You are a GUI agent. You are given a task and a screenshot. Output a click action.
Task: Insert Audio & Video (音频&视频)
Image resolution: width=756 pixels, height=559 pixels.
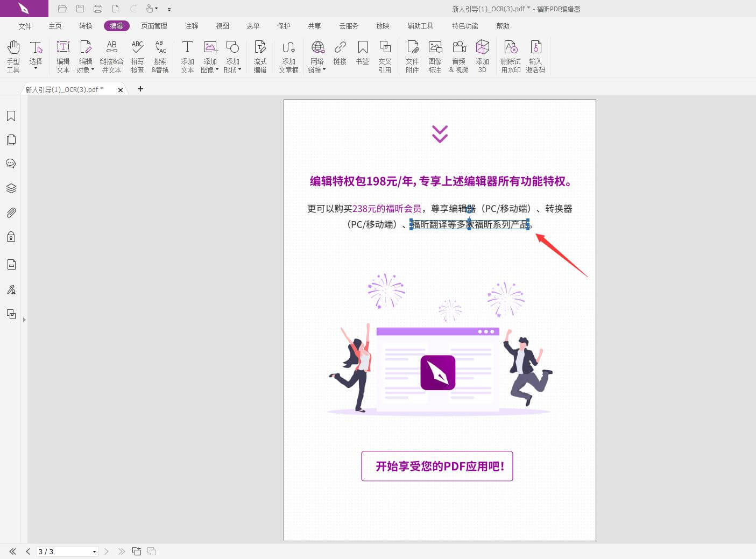(459, 56)
